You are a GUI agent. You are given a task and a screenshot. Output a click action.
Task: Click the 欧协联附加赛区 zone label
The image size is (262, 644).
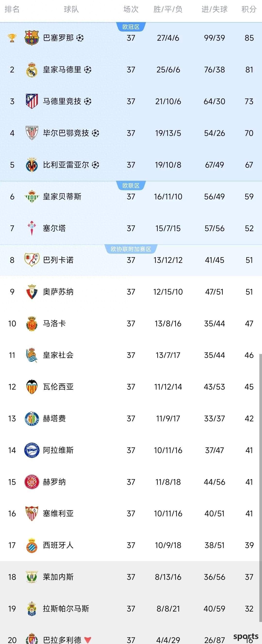point(131,249)
